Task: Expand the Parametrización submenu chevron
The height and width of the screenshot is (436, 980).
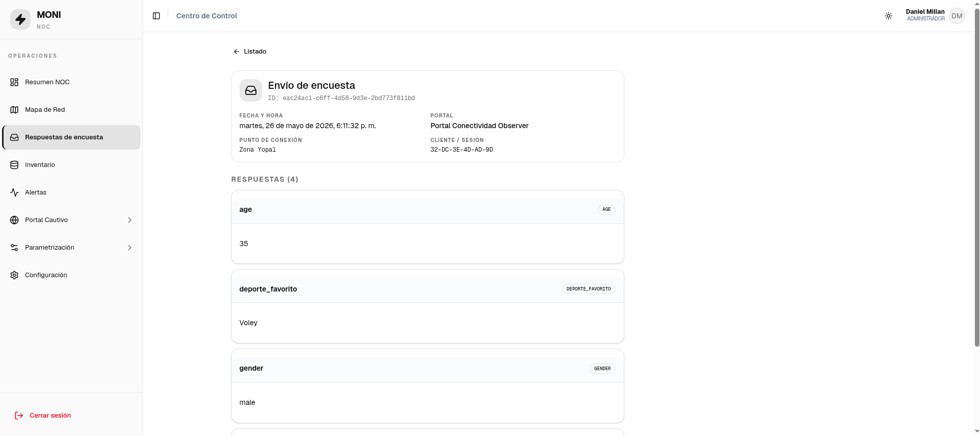Action: coord(130,248)
